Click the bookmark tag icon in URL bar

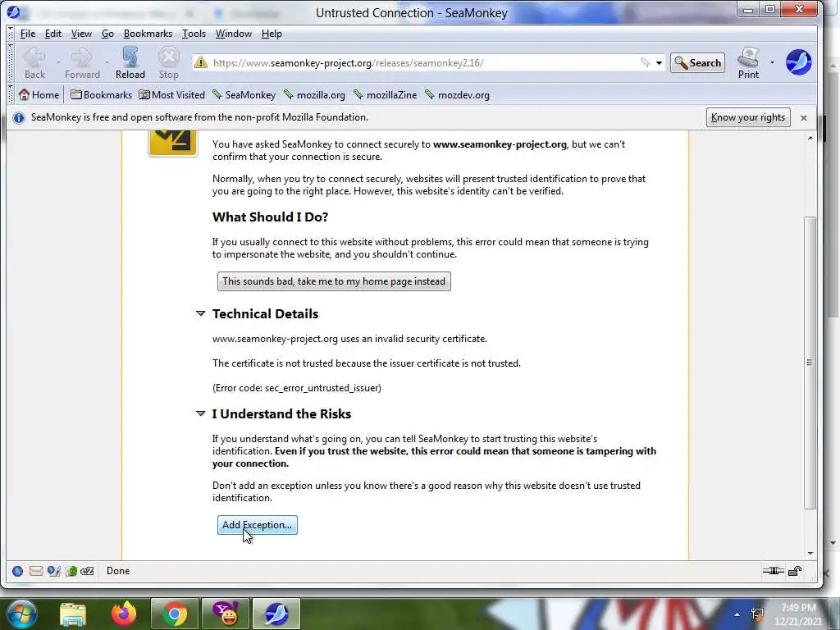645,62
